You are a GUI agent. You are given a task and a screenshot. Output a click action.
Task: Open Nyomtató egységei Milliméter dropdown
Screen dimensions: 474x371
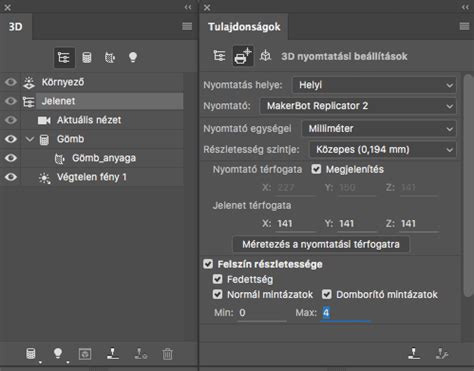[379, 128]
